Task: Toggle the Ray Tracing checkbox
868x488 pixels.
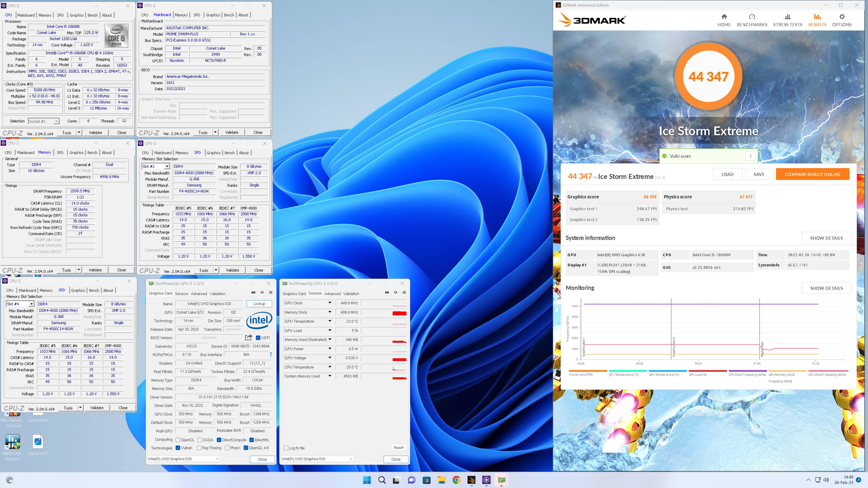Action: tap(199, 448)
